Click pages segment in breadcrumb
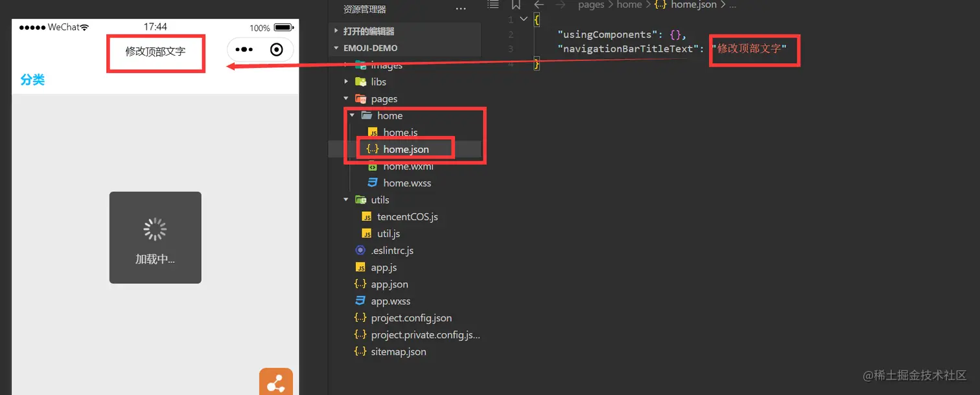Screen dimensions: 980x395 click(591, 5)
